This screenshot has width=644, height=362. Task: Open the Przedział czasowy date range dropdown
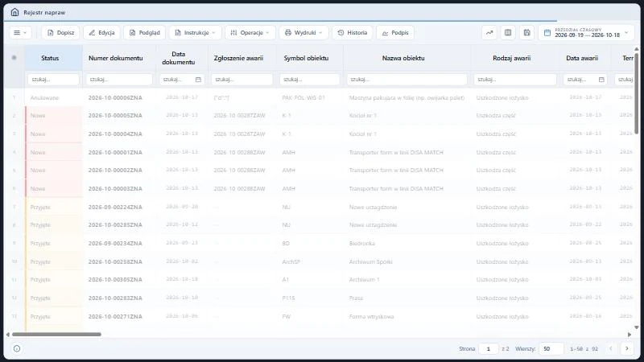[588, 32]
